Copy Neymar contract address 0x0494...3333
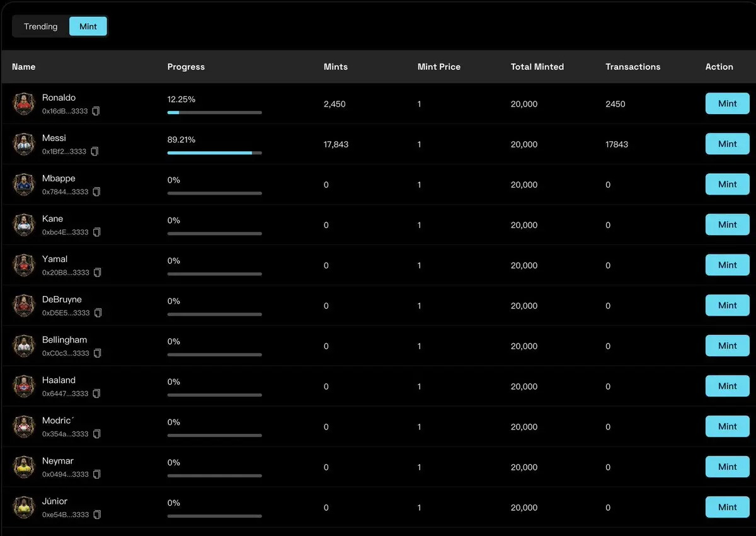Screen dimensions: 756x536 pyautogui.click(x=96, y=474)
